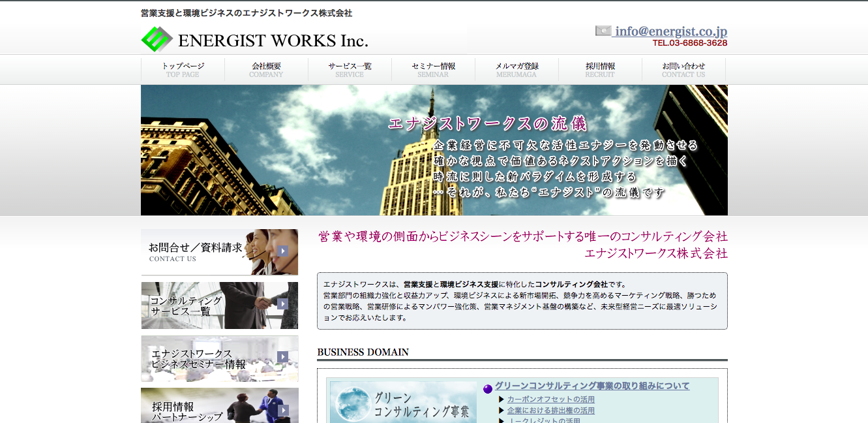Image resolution: width=868 pixels, height=423 pixels.
Task: Open 会社概要 COMPANY menu item
Action: pyautogui.click(x=266, y=70)
